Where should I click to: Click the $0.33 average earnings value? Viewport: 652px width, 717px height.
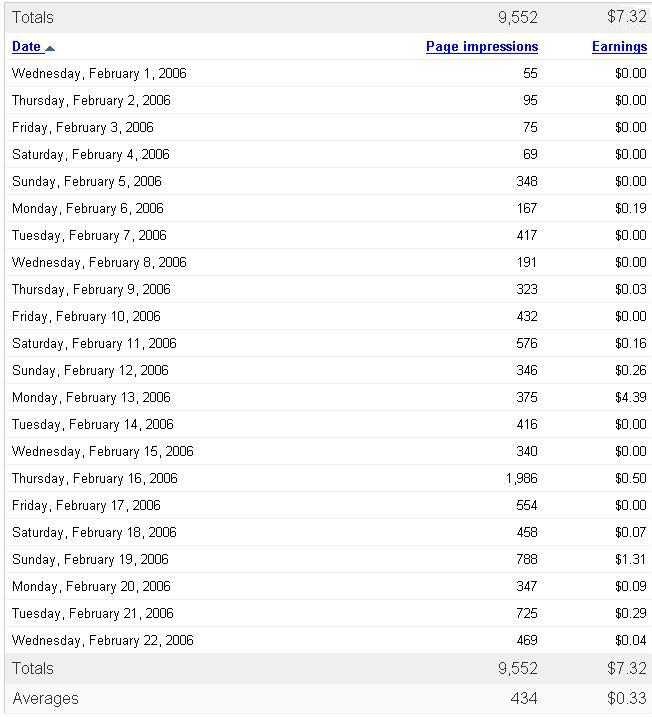pyautogui.click(x=627, y=699)
